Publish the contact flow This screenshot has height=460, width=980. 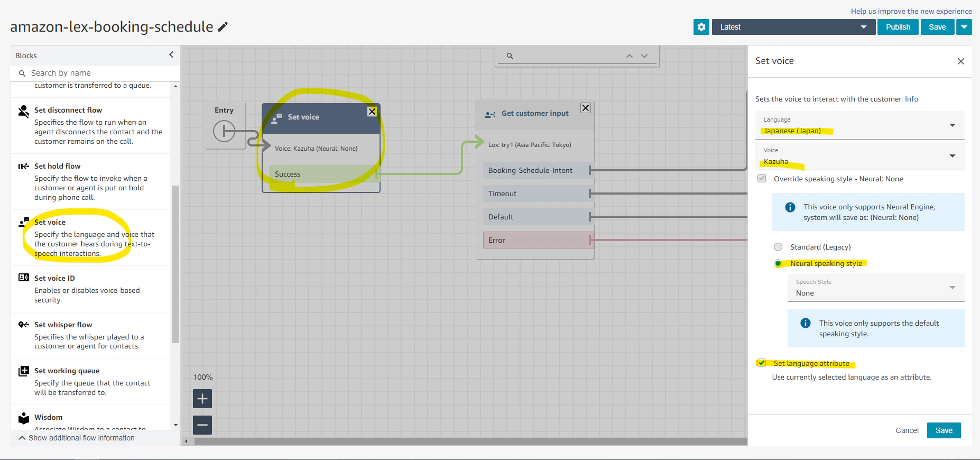click(898, 27)
